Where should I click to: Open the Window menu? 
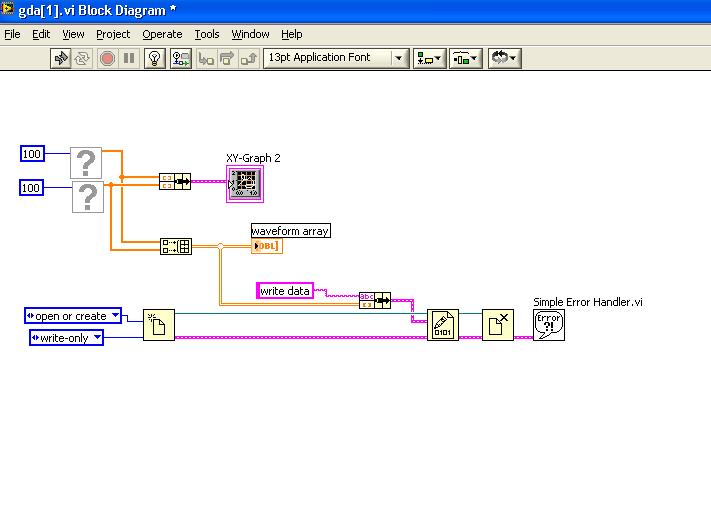pos(250,34)
